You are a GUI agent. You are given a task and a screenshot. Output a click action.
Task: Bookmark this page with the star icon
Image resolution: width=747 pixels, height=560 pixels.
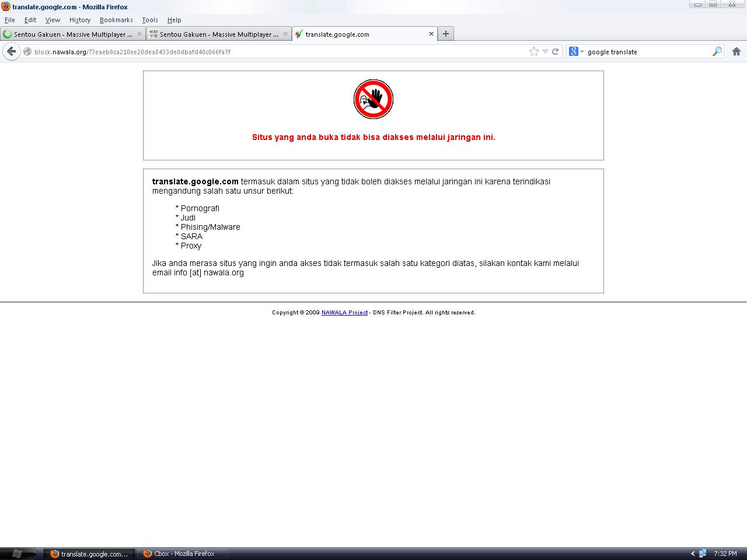click(533, 51)
